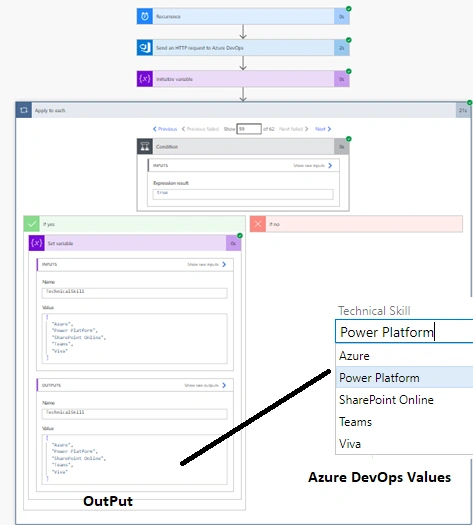Click Initialize variable 0s duration badge
473x525 pixels.
pyautogui.click(x=341, y=79)
